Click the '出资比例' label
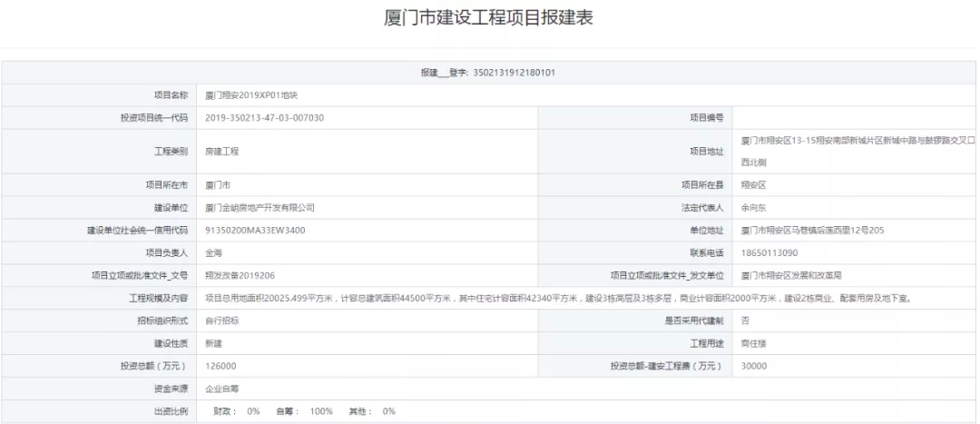980x424 pixels. tap(171, 411)
